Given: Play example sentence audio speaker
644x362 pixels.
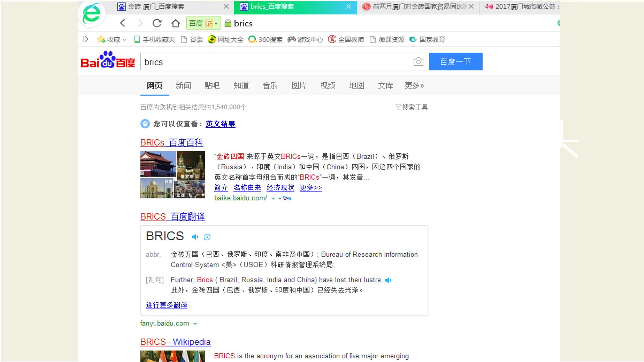Looking at the screenshot, I should 388,280.
